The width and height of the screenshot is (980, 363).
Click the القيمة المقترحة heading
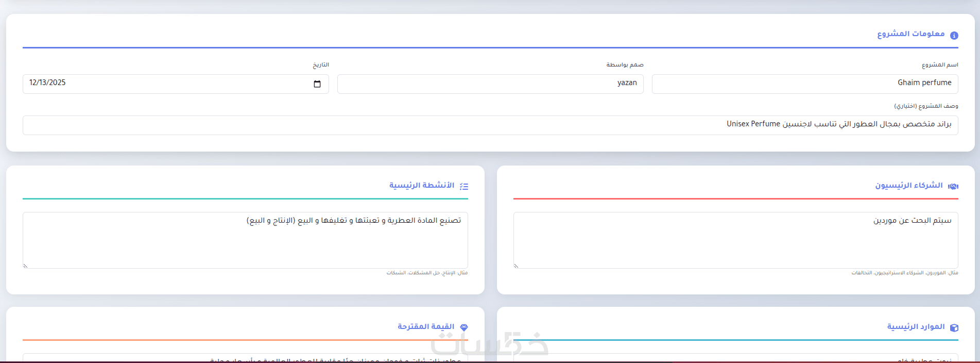(x=426, y=327)
